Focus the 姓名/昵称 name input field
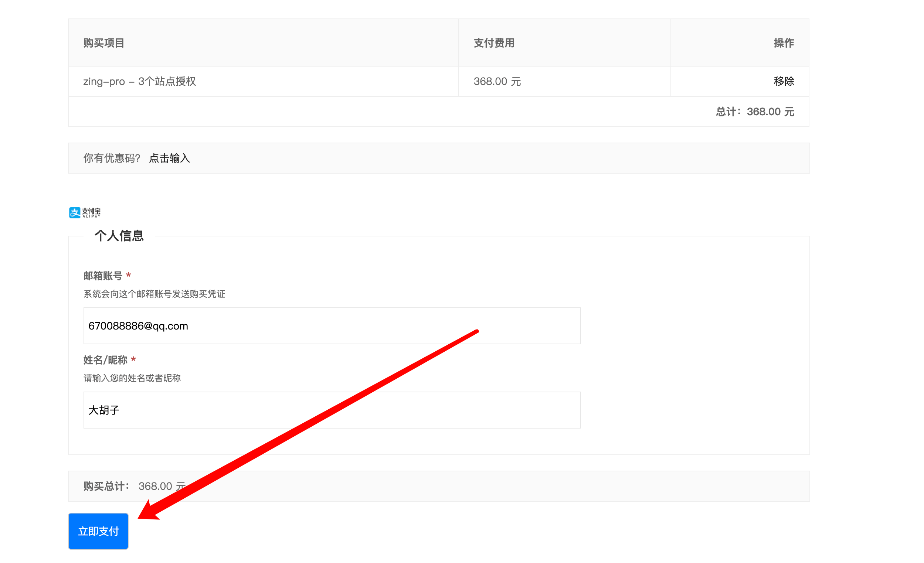Viewport: 924px width, 563px height. pos(332,410)
